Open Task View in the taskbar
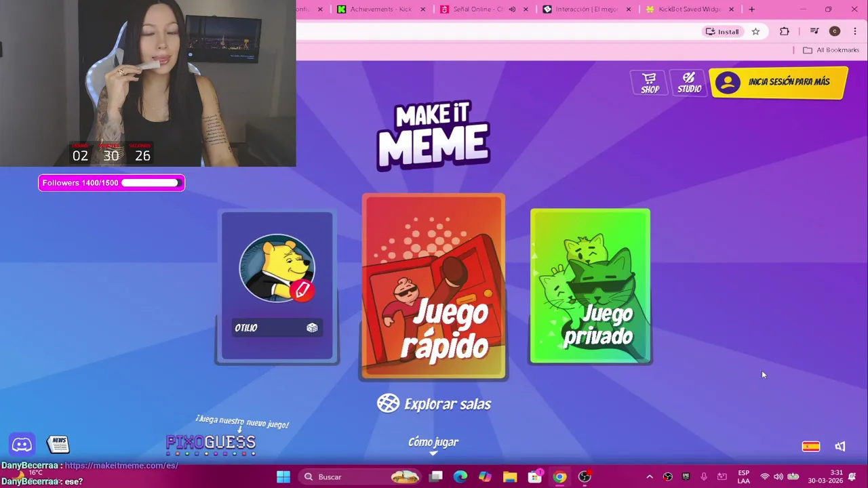The height and width of the screenshot is (488, 868). click(436, 476)
